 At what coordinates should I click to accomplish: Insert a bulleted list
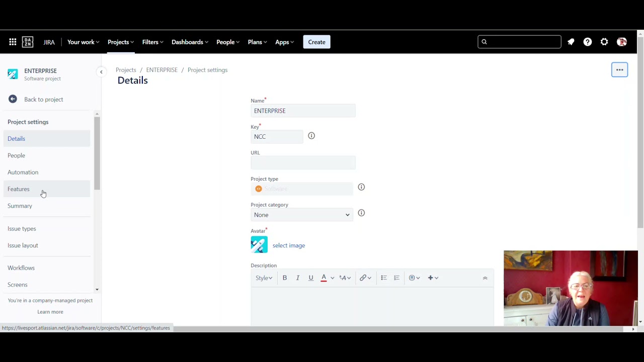pos(384,278)
